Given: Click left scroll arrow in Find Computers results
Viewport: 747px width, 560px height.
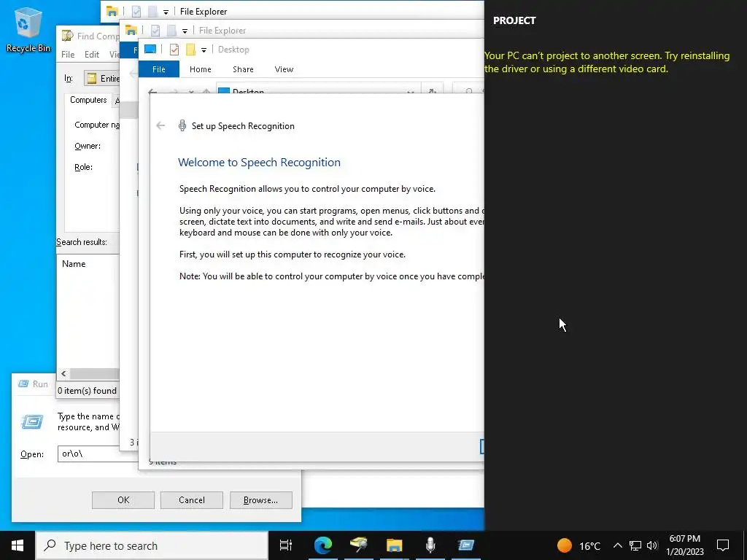Looking at the screenshot, I should click(x=64, y=374).
